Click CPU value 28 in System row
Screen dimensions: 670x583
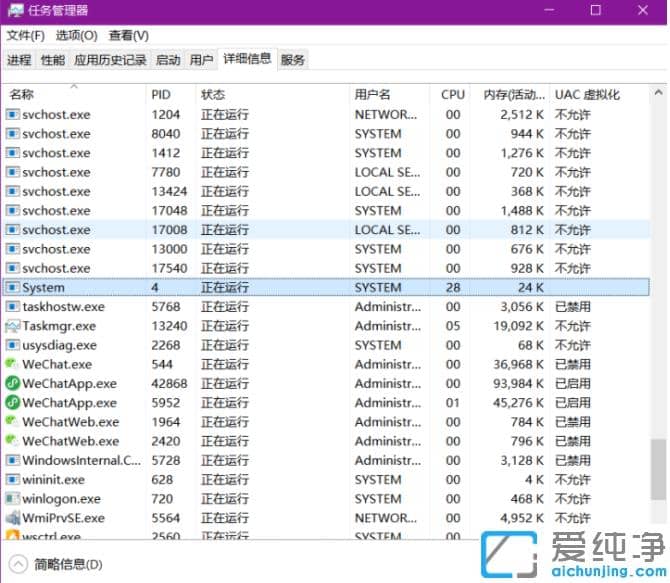pyautogui.click(x=453, y=288)
